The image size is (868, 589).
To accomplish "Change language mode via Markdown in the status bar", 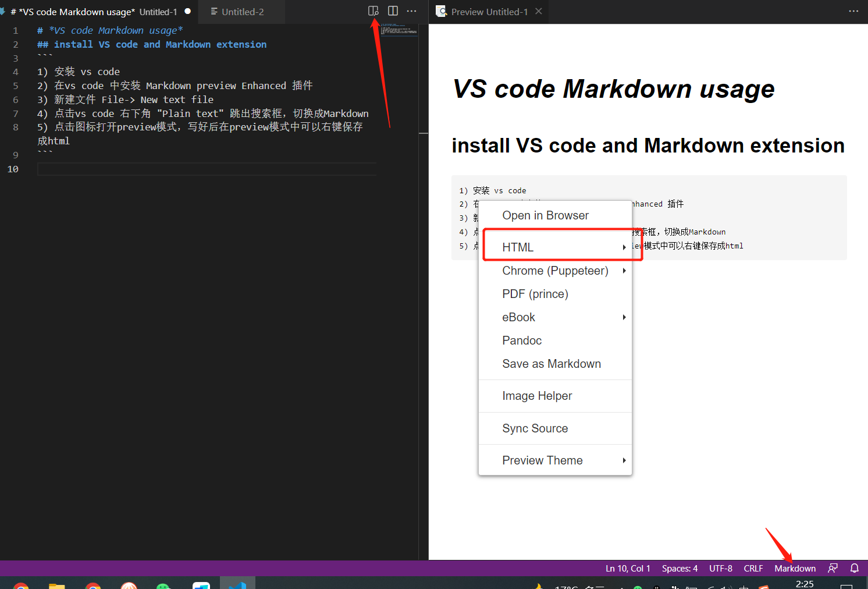I will click(795, 568).
